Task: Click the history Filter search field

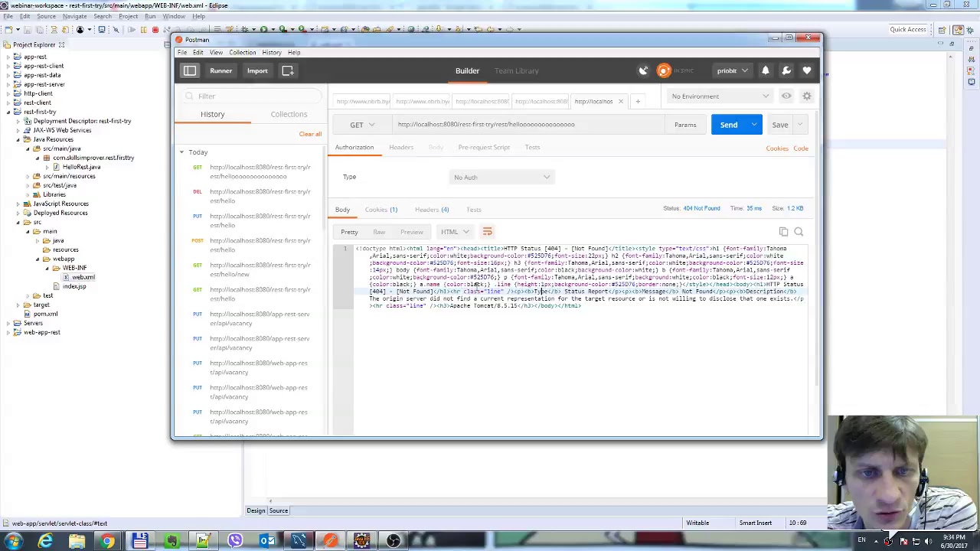Action: point(252,96)
